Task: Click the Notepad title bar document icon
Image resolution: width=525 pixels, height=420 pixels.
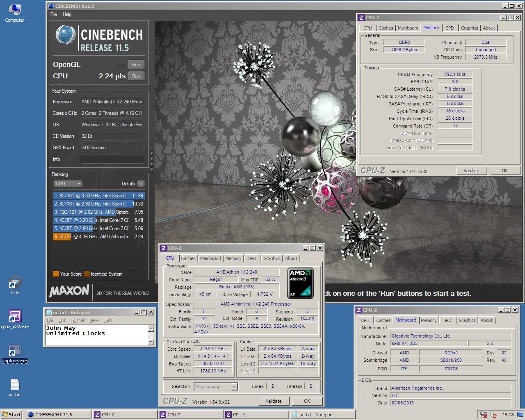Action: click(49, 313)
